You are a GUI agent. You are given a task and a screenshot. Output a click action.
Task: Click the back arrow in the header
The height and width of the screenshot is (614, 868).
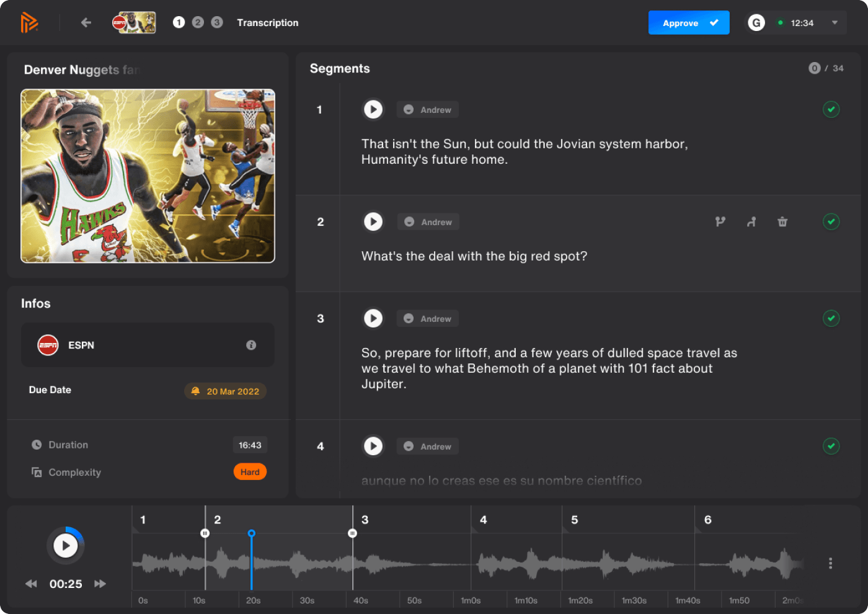[x=86, y=23]
